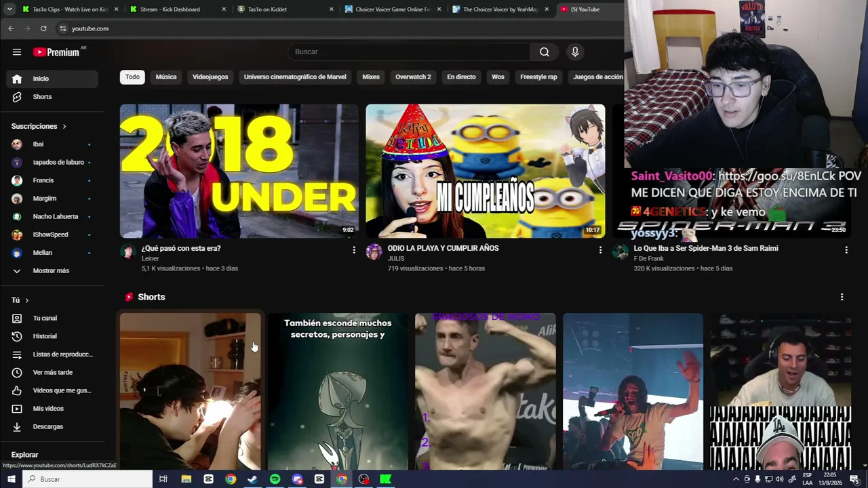Open the Windows Start menu
This screenshot has height=488, width=868.
pyautogui.click(x=11, y=479)
